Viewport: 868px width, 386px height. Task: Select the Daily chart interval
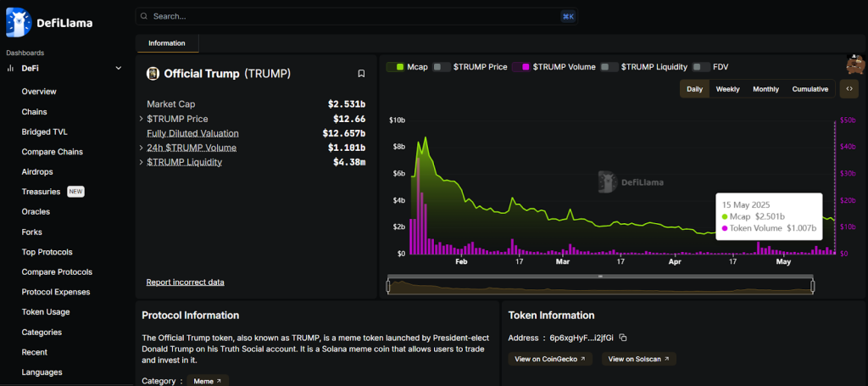(x=695, y=89)
